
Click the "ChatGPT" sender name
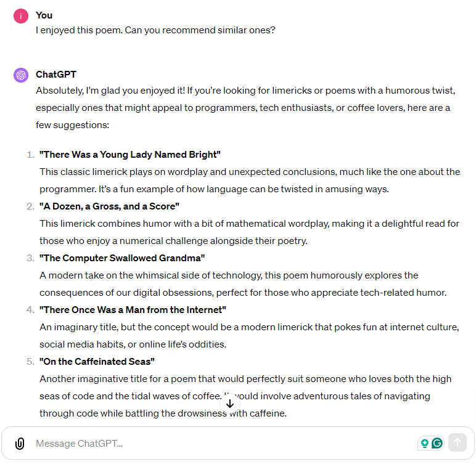[56, 75]
